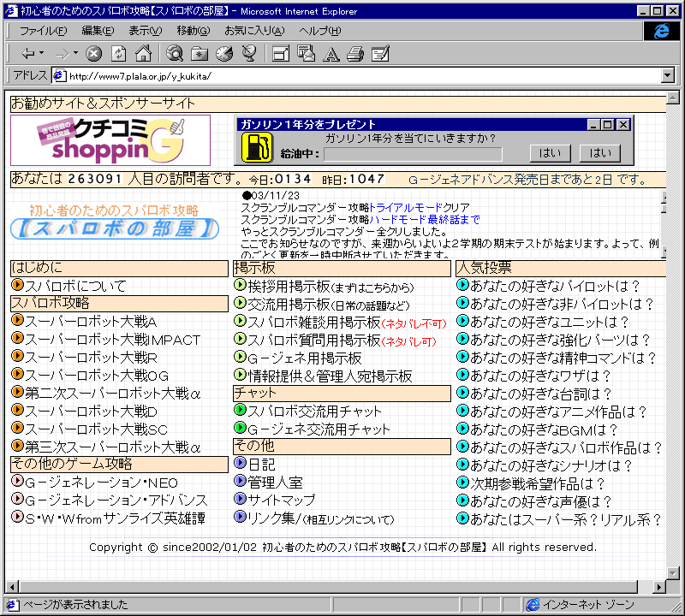The width and height of the screenshot is (685, 616).
Task: Open the History toolbar icon
Action: 224,54
